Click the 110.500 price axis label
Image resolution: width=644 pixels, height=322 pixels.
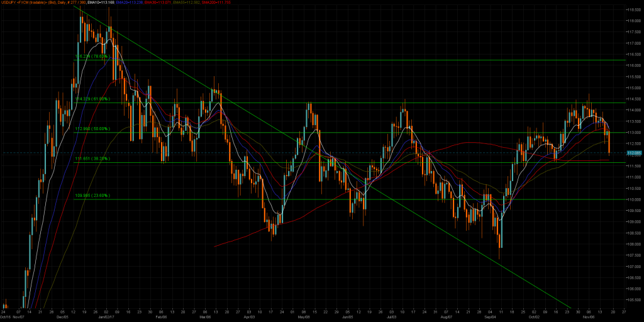click(x=635, y=189)
